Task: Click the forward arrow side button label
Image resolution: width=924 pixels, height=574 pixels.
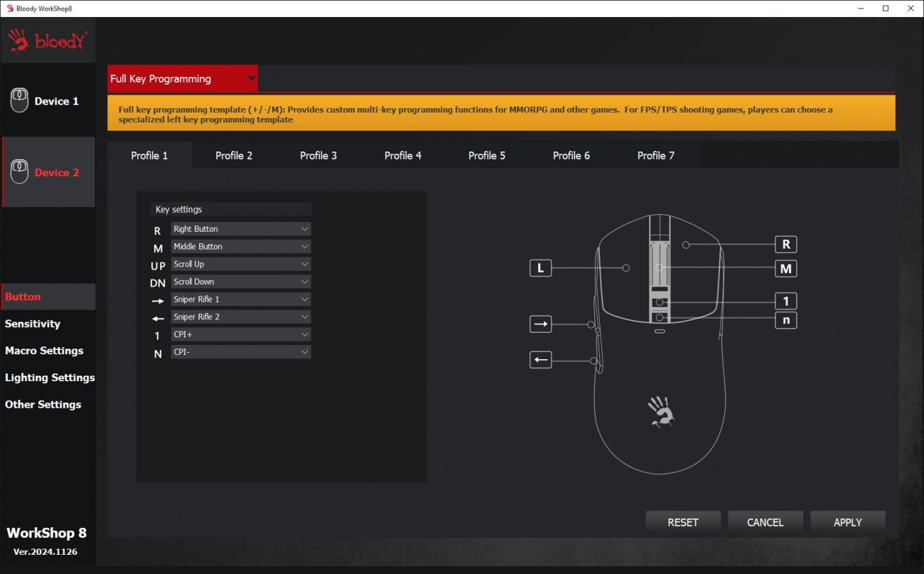Action: (x=540, y=324)
